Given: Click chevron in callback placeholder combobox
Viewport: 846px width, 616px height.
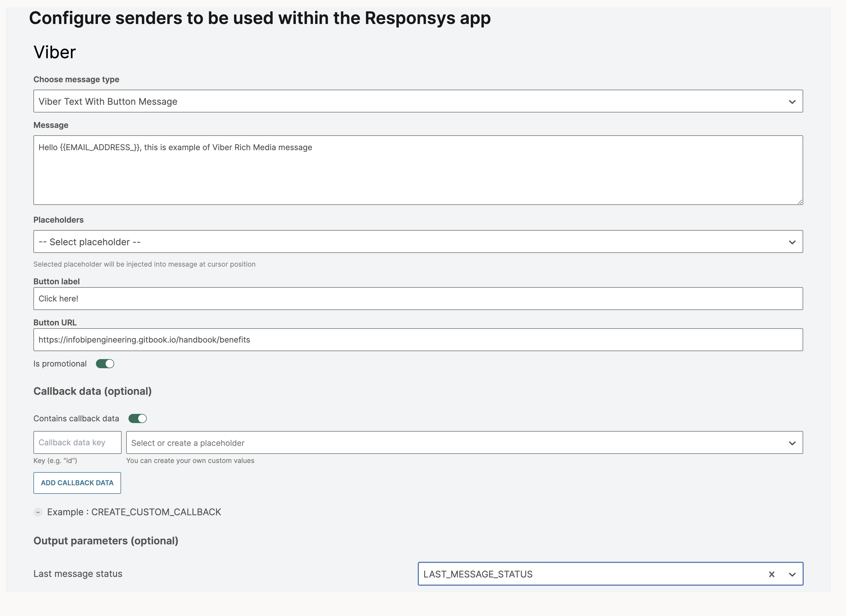Looking at the screenshot, I should point(792,443).
